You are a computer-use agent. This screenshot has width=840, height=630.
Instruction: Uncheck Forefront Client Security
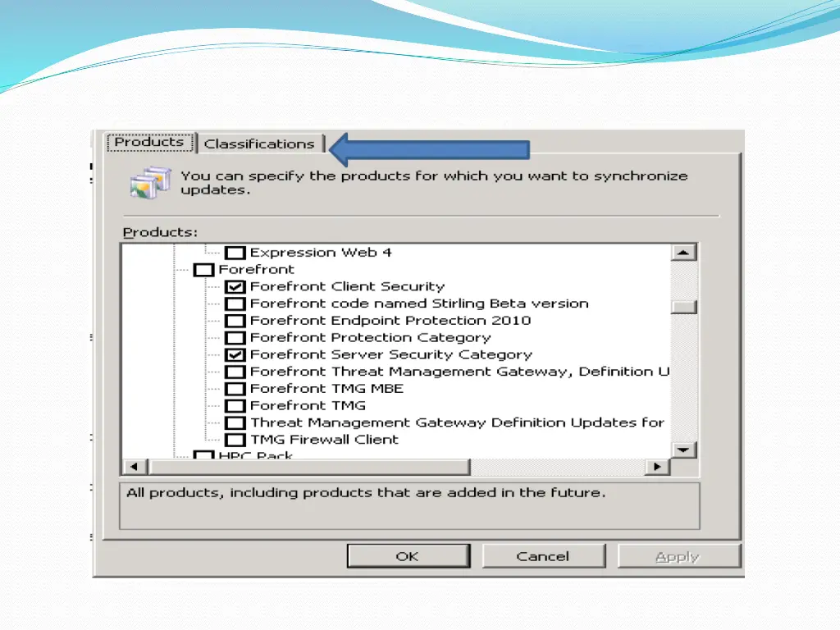(235, 286)
